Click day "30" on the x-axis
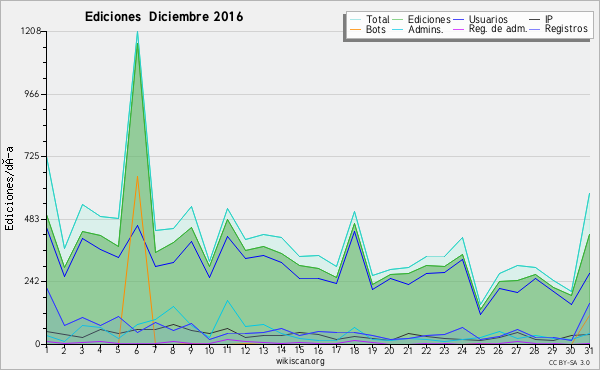Screen dimensions: 600x370 (571, 350)
